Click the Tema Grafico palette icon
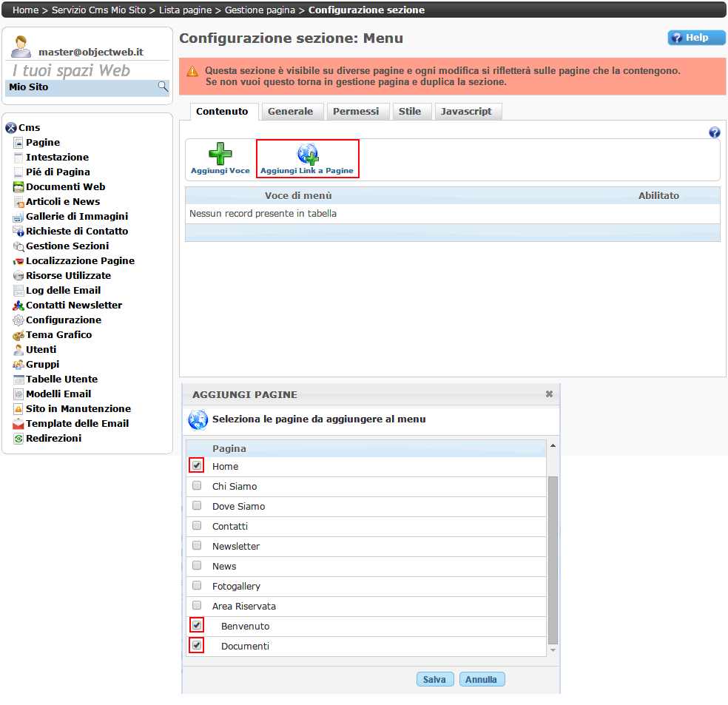728x705 pixels. coord(19,335)
